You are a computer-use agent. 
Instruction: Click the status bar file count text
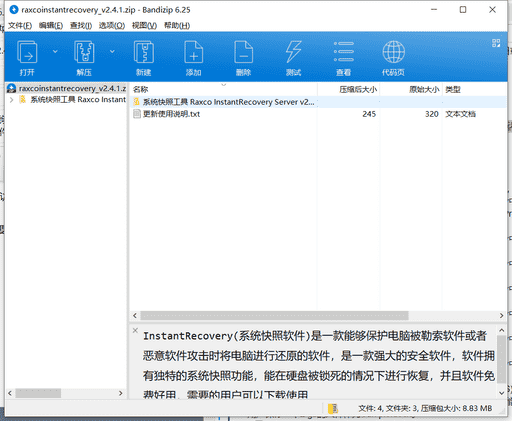point(425,408)
